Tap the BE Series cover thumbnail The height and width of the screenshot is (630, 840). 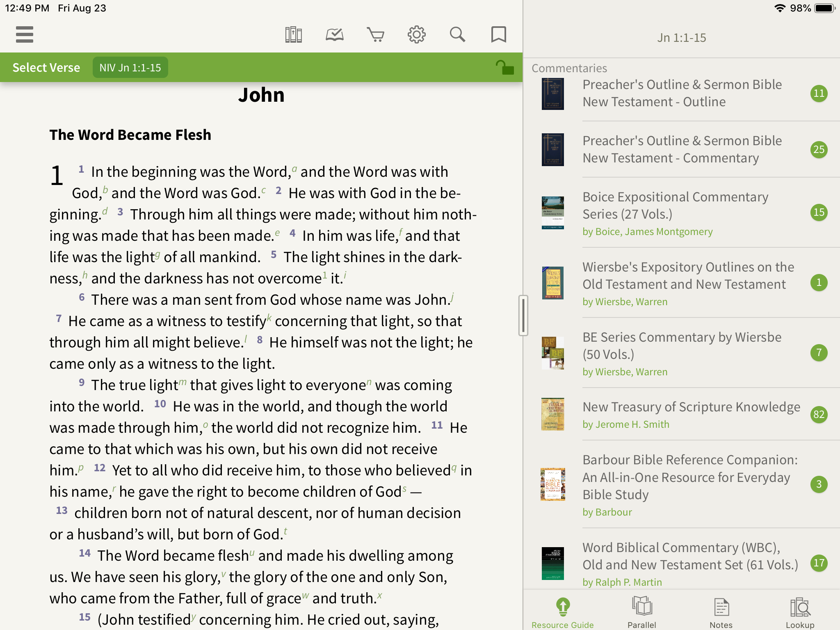click(x=552, y=353)
